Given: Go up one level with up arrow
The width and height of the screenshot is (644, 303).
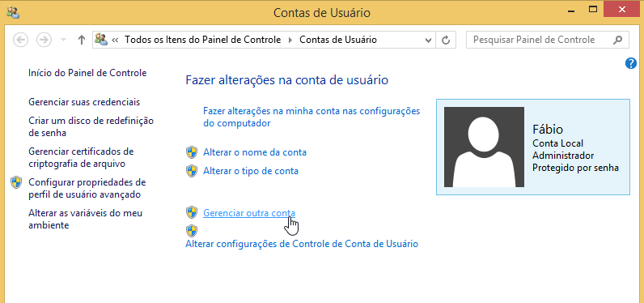Looking at the screenshot, I should tap(82, 40).
